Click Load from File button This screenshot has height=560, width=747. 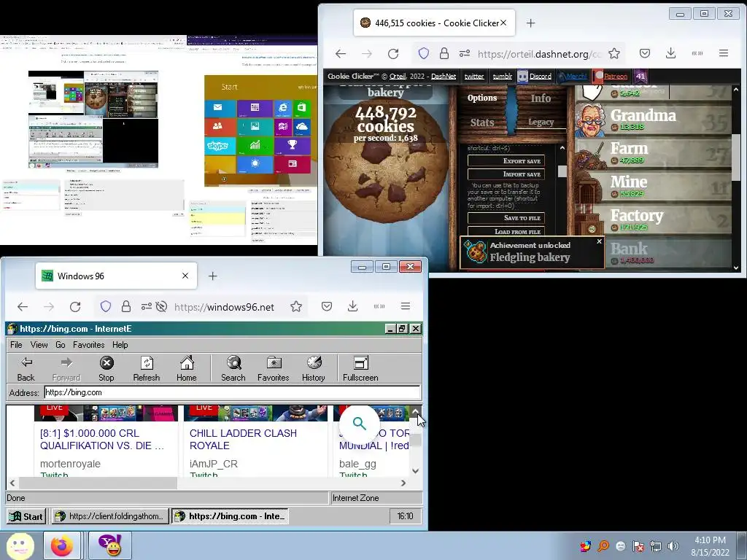tap(506, 231)
